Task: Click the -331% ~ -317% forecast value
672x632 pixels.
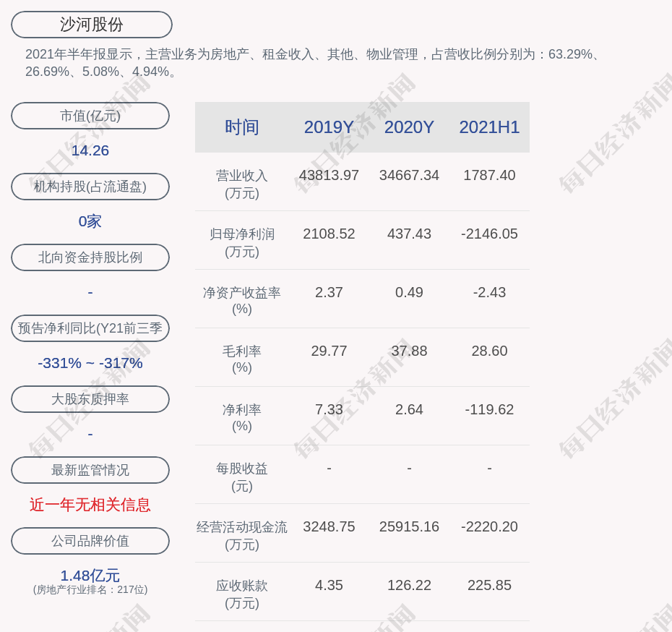Action: pyautogui.click(x=90, y=363)
